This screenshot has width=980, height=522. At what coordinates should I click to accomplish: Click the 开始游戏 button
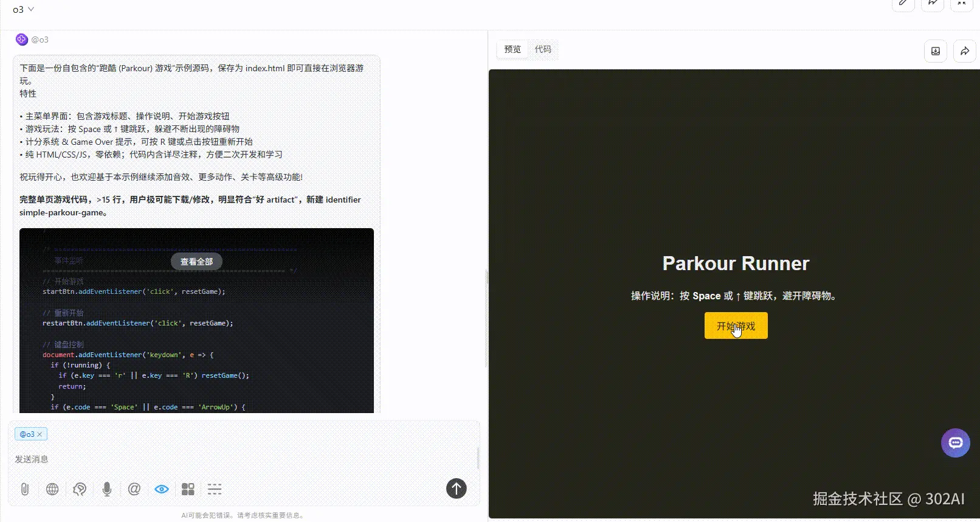point(736,325)
